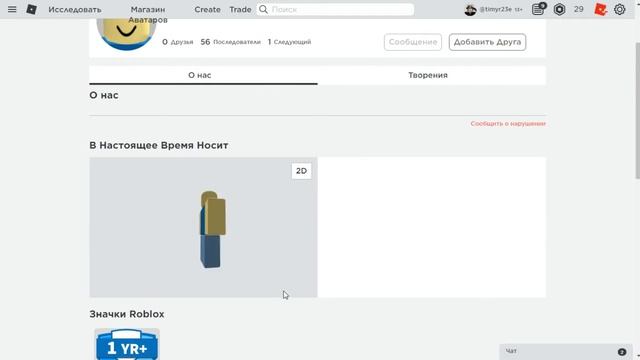Viewport: 640px width, 360px height.
Task: View the 1 Следующий following count
Action: tap(289, 42)
